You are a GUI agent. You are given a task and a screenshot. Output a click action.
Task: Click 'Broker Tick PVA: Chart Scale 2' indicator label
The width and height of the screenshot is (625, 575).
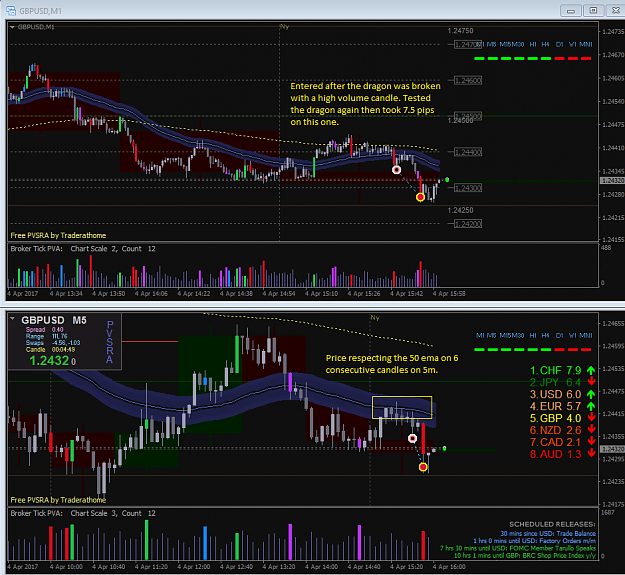[83, 249]
